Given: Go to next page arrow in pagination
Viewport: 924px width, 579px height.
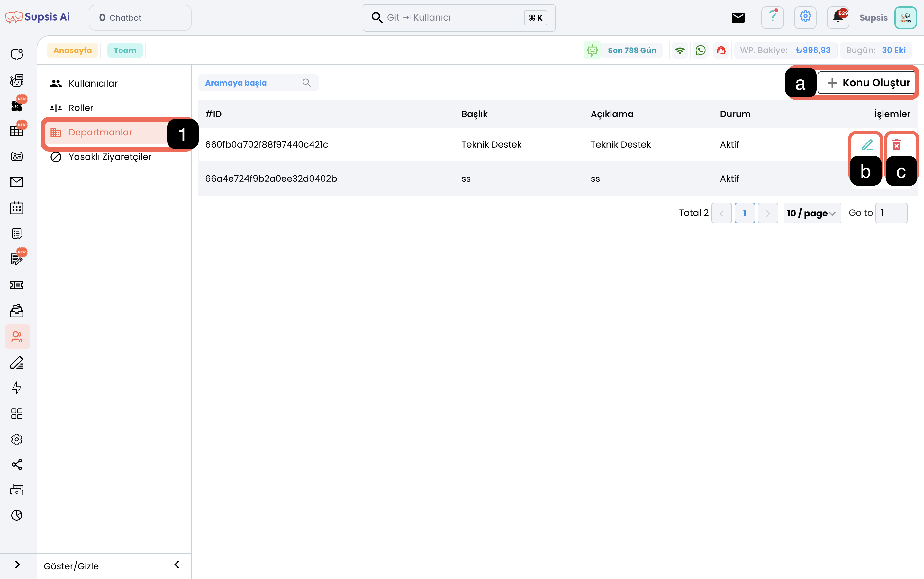Looking at the screenshot, I should pyautogui.click(x=767, y=213).
